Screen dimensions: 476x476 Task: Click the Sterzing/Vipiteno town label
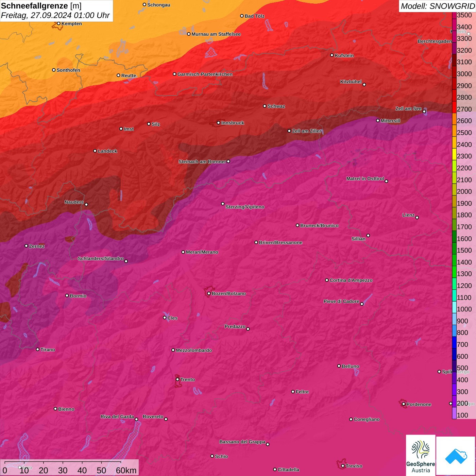tap(245, 207)
